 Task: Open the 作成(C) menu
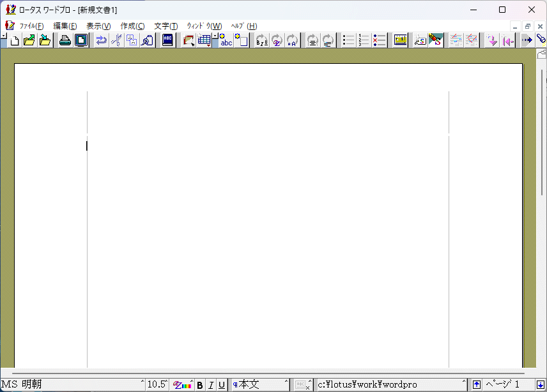click(x=132, y=26)
